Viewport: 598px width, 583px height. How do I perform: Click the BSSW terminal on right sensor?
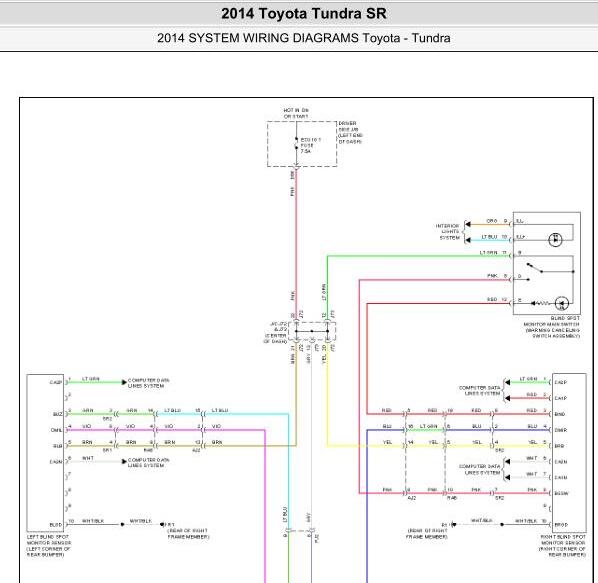[561, 493]
